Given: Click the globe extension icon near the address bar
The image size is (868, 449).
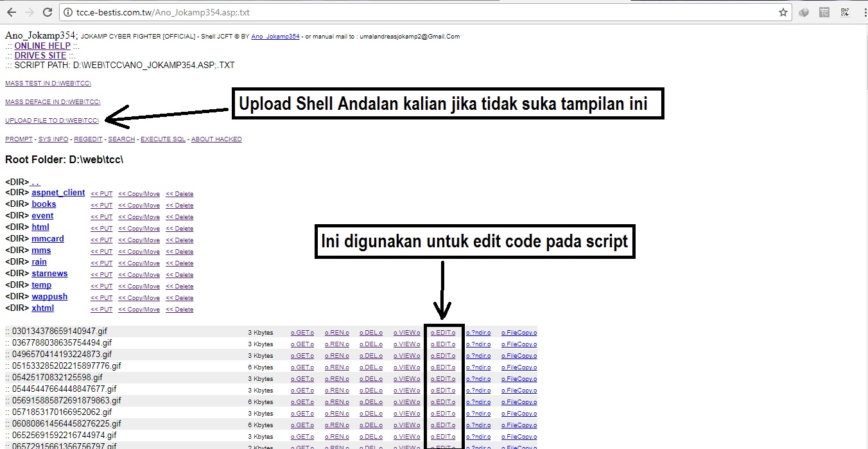Looking at the screenshot, I should tap(804, 12).
